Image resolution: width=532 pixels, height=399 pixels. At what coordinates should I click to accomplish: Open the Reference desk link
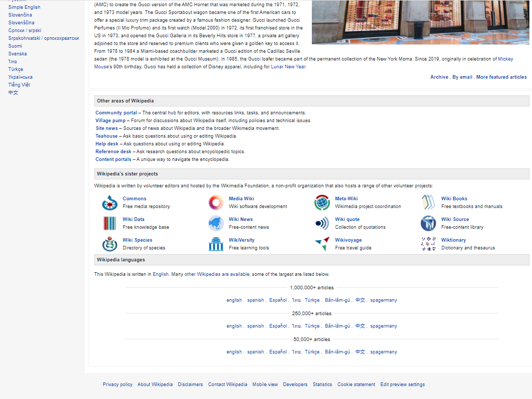click(113, 152)
